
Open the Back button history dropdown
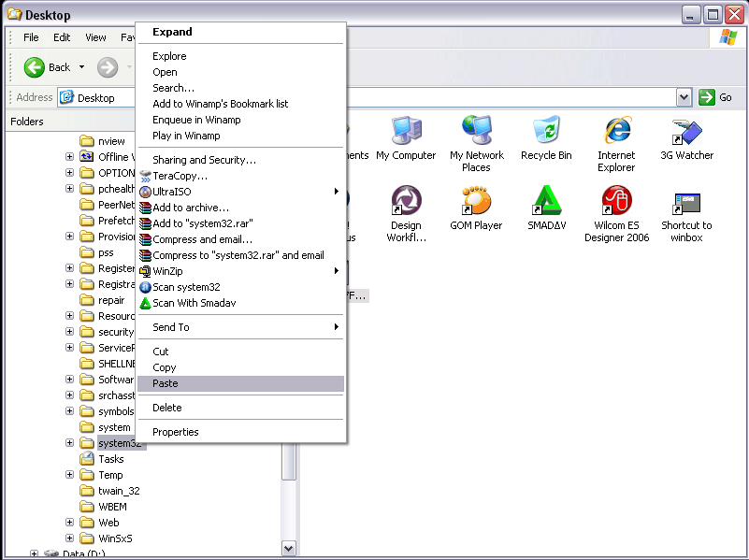pyautogui.click(x=81, y=67)
